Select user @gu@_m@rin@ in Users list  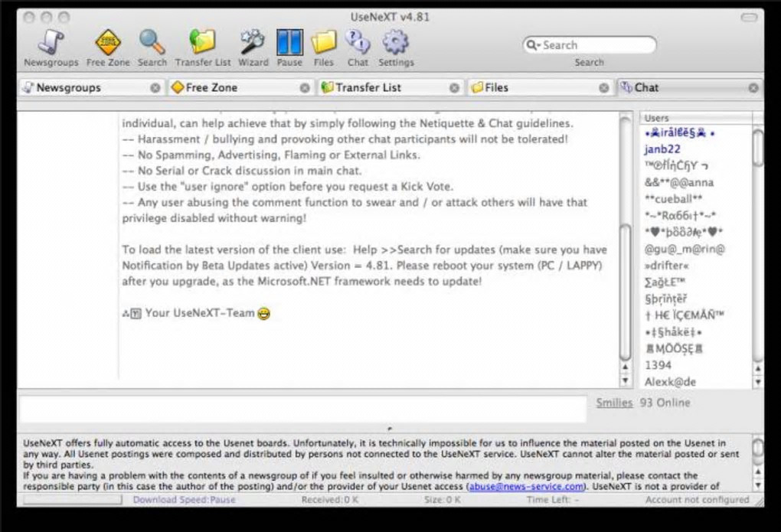(x=685, y=249)
